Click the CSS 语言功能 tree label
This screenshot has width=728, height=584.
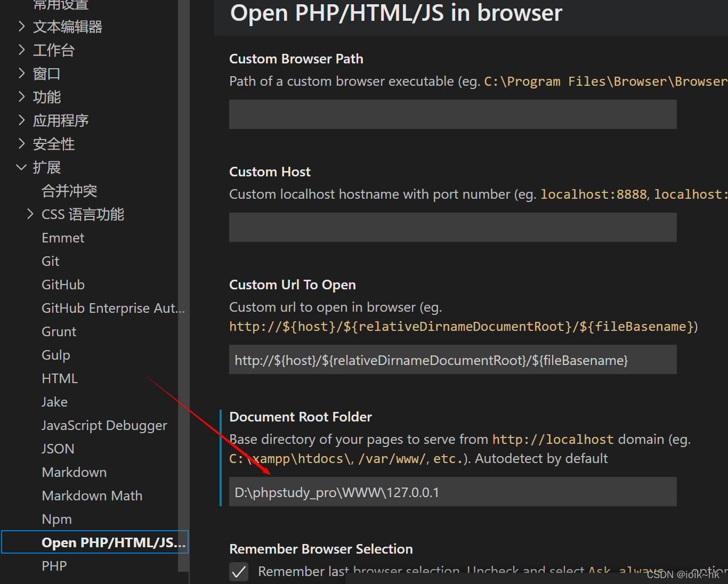(83, 214)
